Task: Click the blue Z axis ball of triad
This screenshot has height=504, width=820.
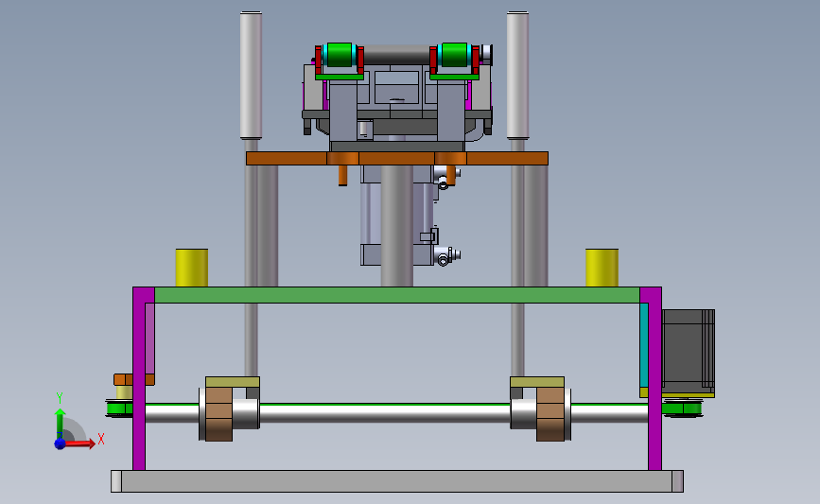Action: point(60,443)
